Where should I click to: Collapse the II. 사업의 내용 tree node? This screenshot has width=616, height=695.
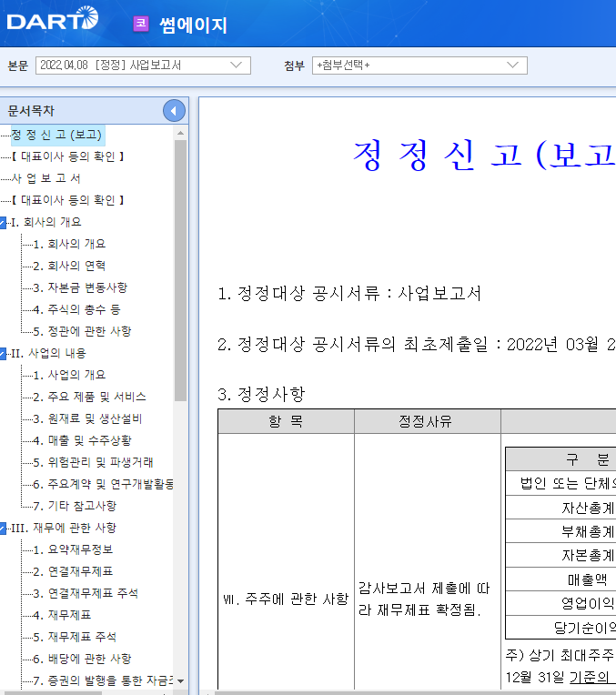(3, 354)
